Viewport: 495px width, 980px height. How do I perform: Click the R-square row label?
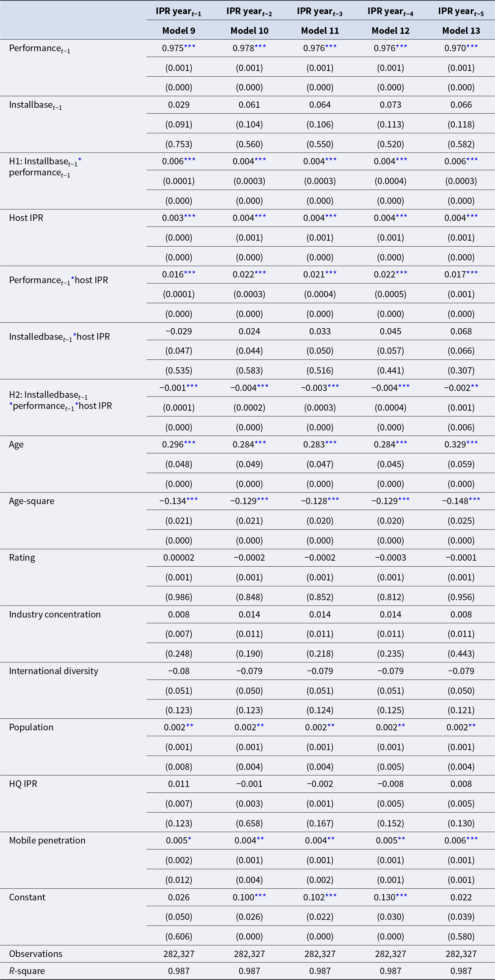pos(27,971)
